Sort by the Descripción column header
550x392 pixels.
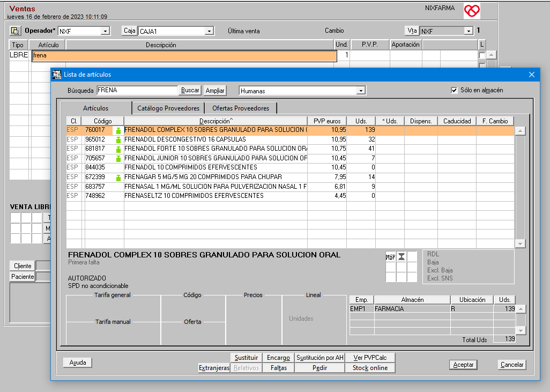tap(215, 121)
